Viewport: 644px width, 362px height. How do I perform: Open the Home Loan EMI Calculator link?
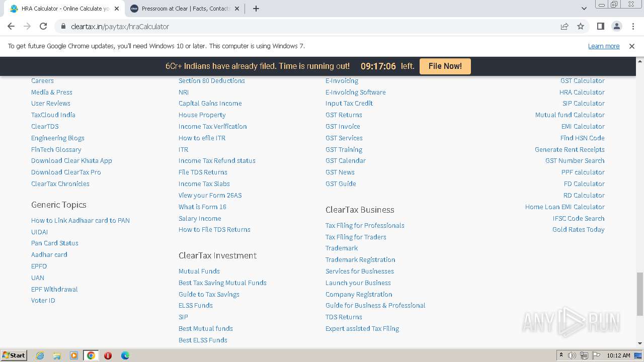565,207
